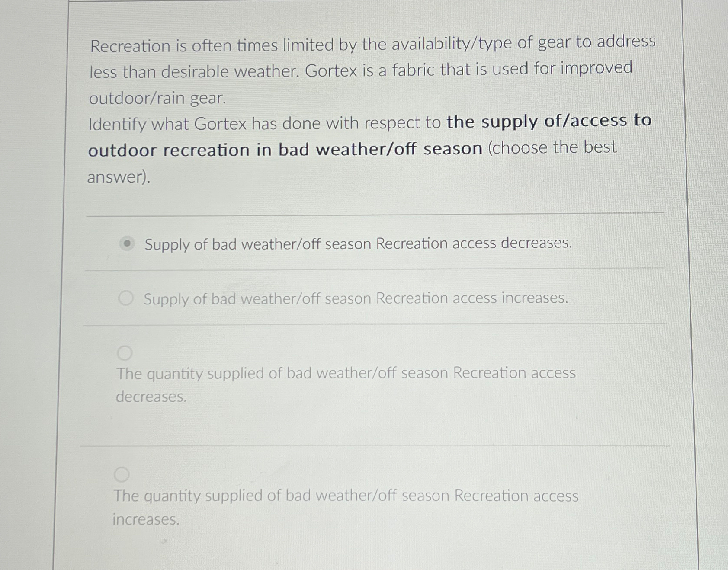Select 'Supply of bad weather/off season Recreation access increases'
Image resolution: width=728 pixels, height=570 pixels.
126,298
